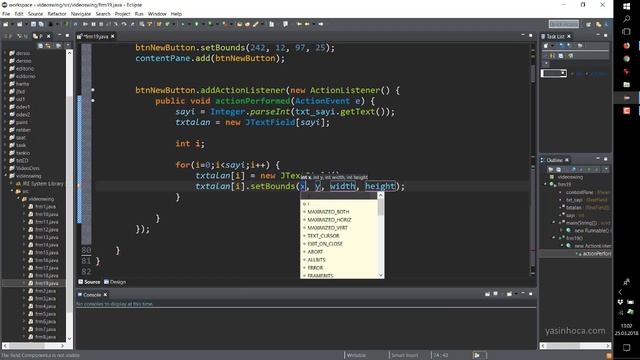The width and height of the screenshot is (640, 360).
Task: Select frm19.java in Package Explorer
Action: click(x=47, y=283)
